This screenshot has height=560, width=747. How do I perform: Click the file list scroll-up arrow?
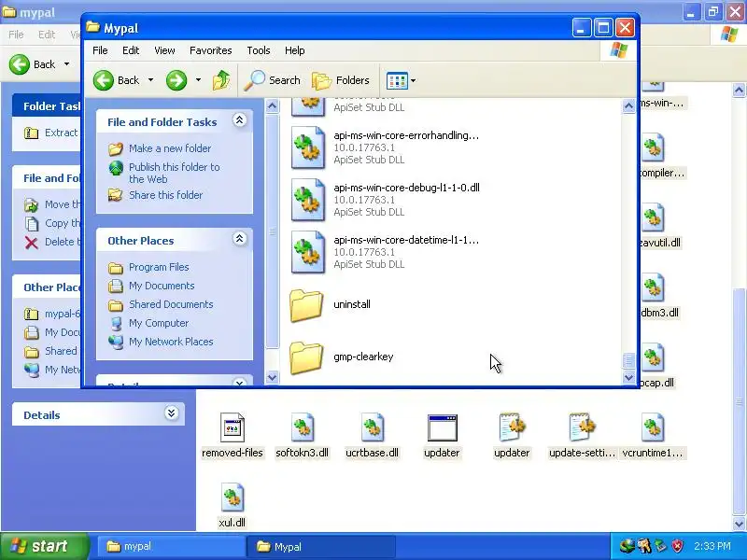point(628,105)
